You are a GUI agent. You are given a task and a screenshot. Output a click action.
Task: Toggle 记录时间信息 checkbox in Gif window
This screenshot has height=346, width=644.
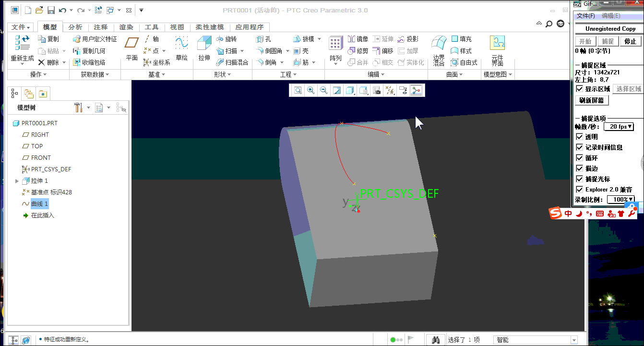click(x=579, y=147)
